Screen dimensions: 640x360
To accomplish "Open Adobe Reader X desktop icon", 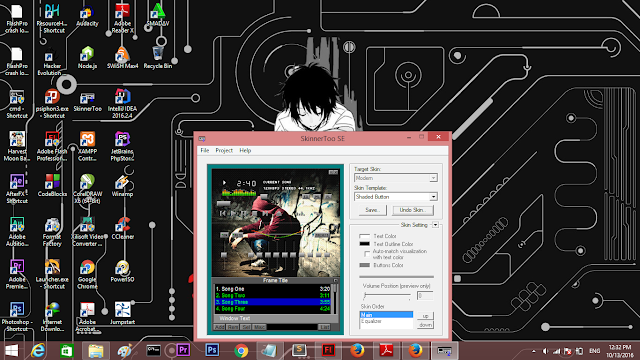I will pyautogui.click(x=122, y=18).
